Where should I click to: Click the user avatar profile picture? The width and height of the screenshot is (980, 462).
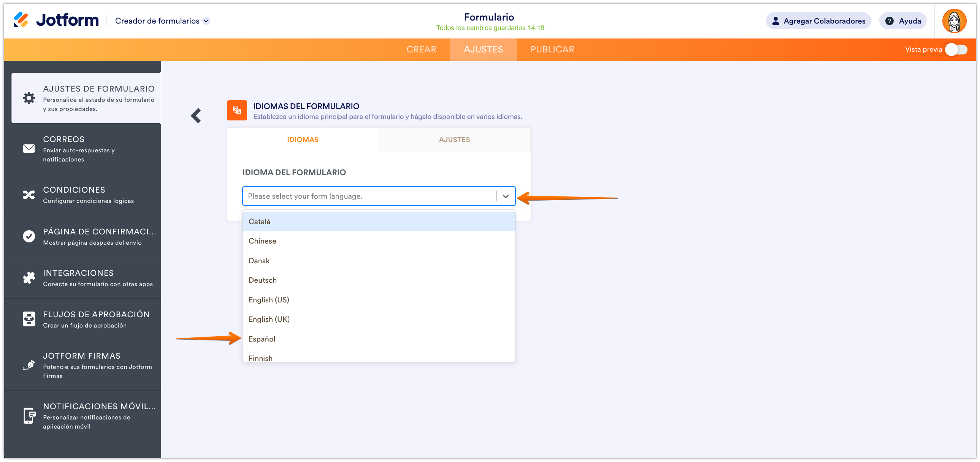(x=954, y=21)
